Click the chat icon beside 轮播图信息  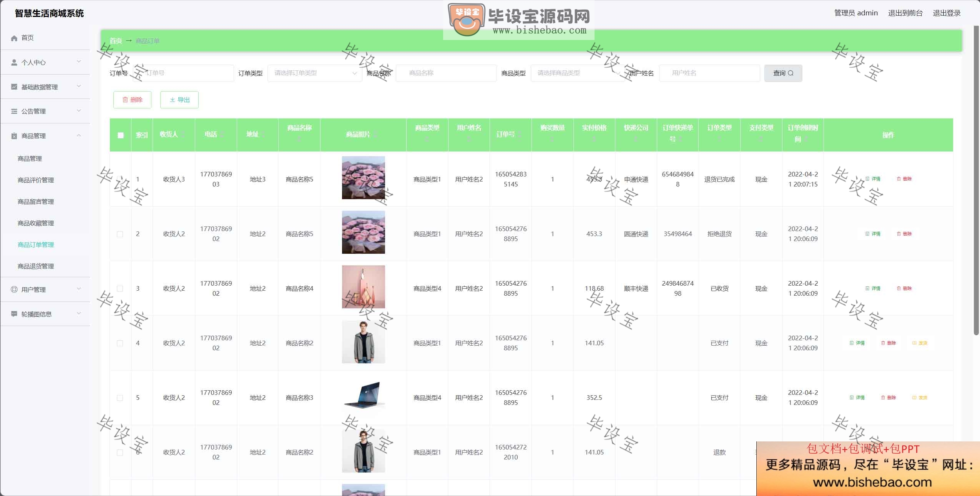[14, 314]
